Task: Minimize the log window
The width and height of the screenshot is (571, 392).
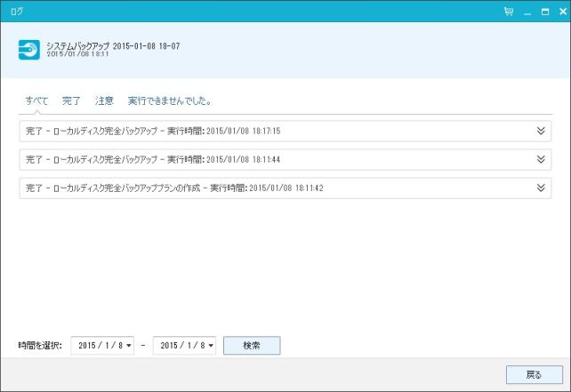Action: point(527,12)
